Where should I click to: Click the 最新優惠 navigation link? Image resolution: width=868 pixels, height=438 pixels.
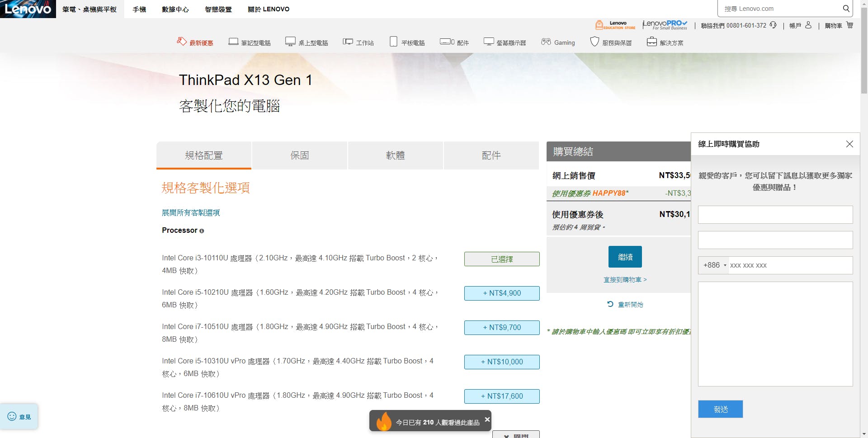(x=201, y=43)
